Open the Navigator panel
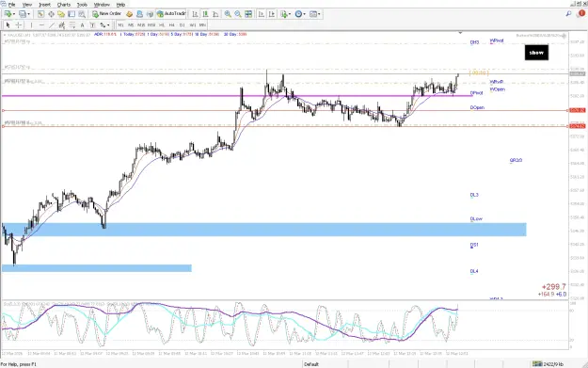This screenshot has height=368, width=588. pyautogui.click(x=61, y=14)
